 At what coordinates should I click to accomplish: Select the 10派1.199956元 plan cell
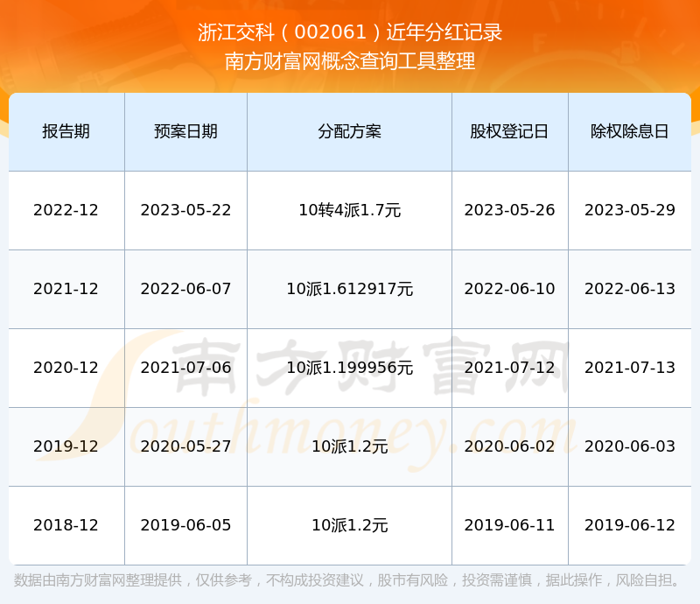click(349, 368)
